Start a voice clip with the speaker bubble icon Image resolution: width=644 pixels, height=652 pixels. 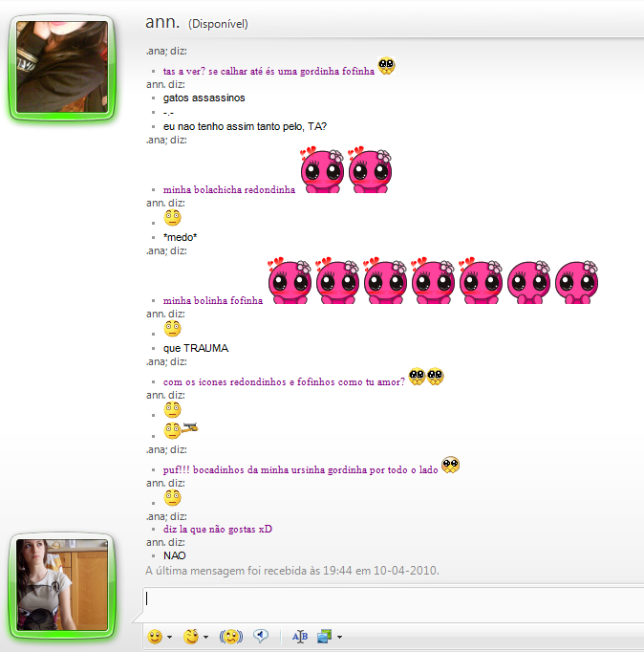[x=260, y=637]
